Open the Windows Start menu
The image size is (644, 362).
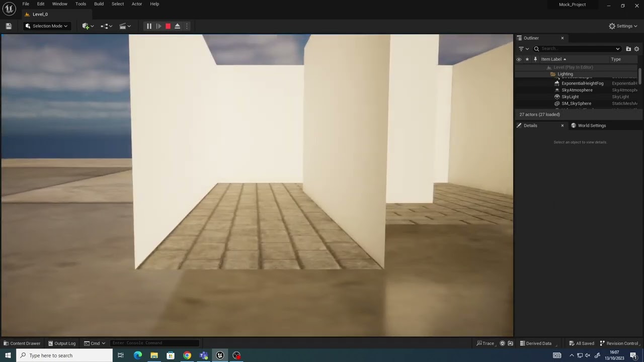[x=8, y=355]
